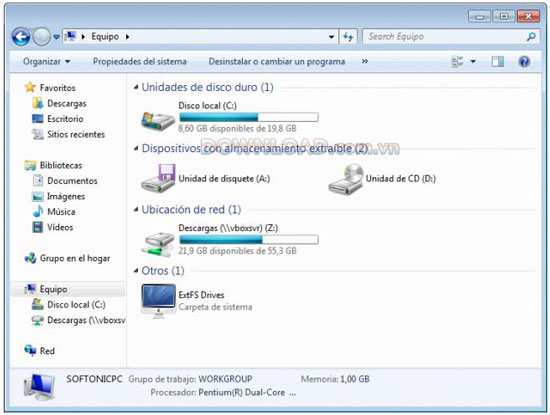
Task: Click the 'Otros (1)' group heading
Action: pyautogui.click(x=163, y=270)
